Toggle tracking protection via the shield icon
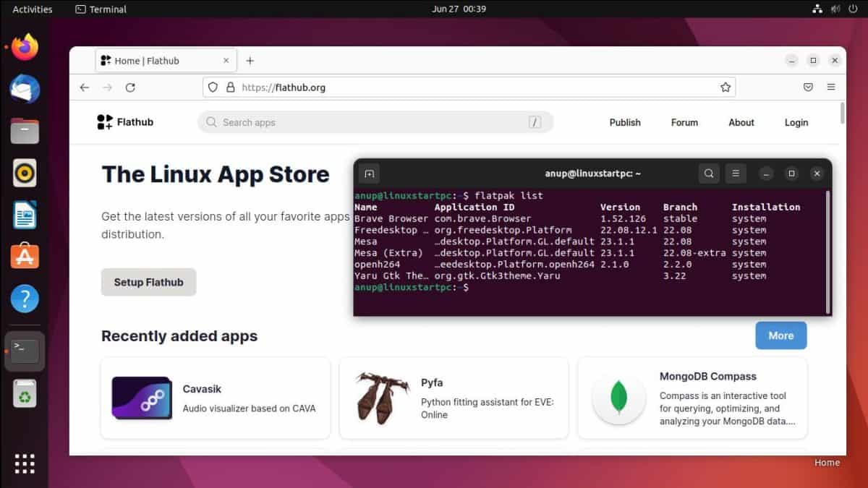868x488 pixels. pos(212,87)
